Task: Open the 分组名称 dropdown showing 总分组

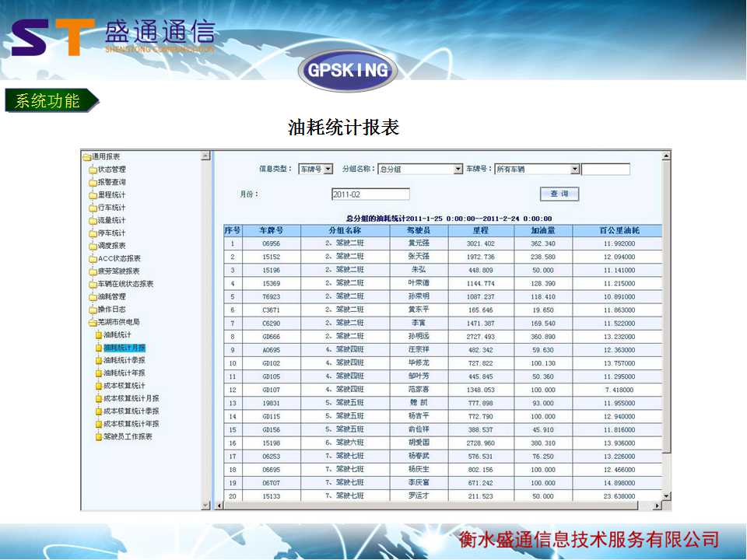Action: (x=458, y=170)
